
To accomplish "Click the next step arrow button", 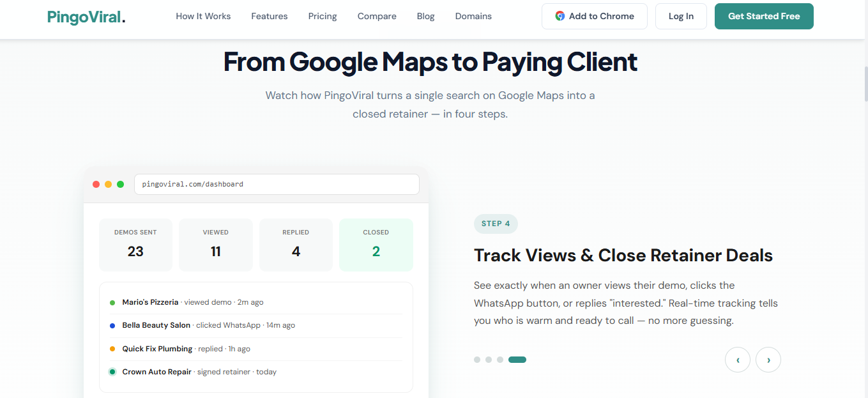I will pyautogui.click(x=768, y=360).
